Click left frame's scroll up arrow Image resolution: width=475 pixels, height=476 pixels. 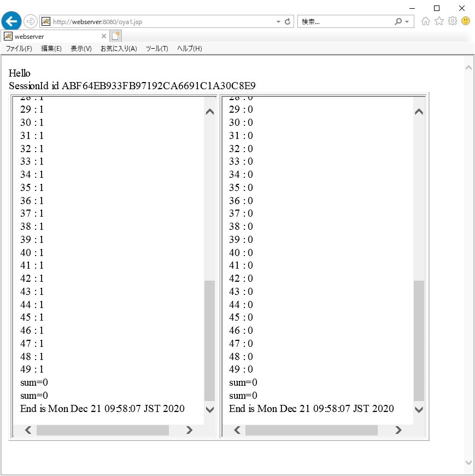pos(209,112)
